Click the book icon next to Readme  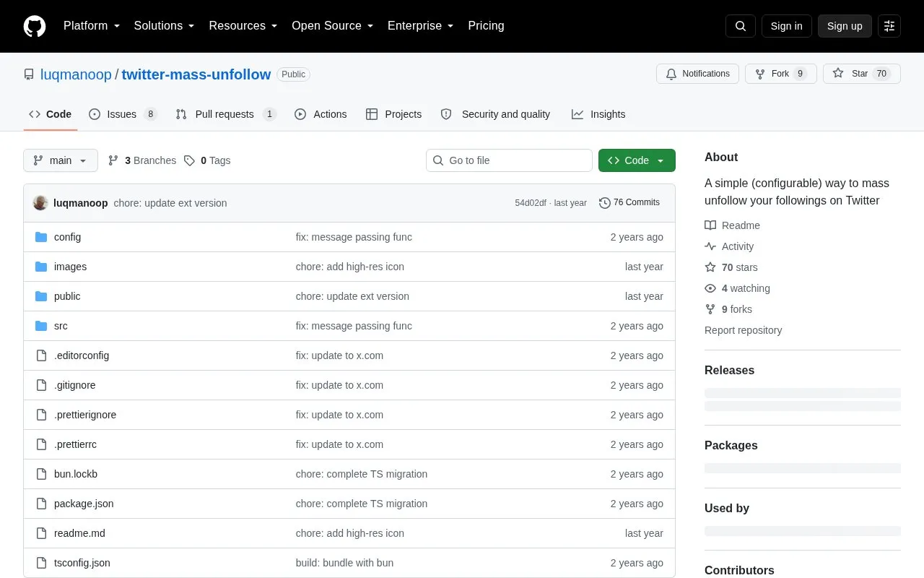click(710, 225)
